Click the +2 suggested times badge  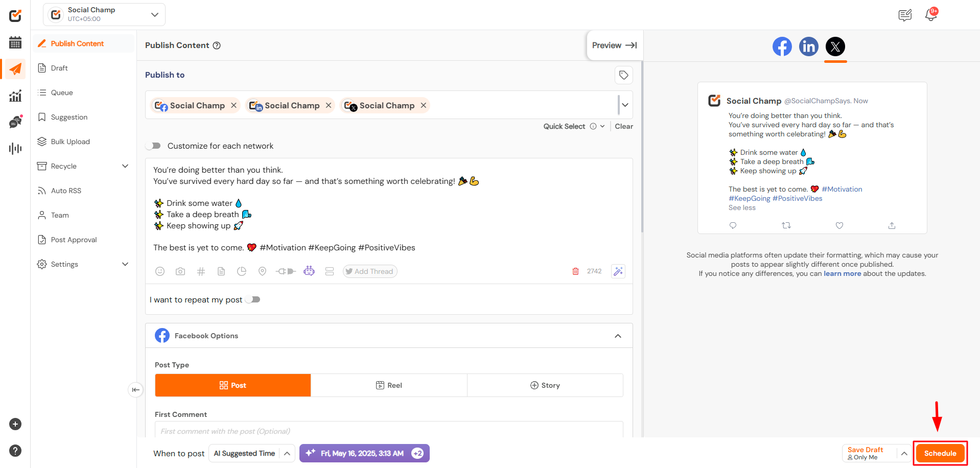pyautogui.click(x=417, y=453)
